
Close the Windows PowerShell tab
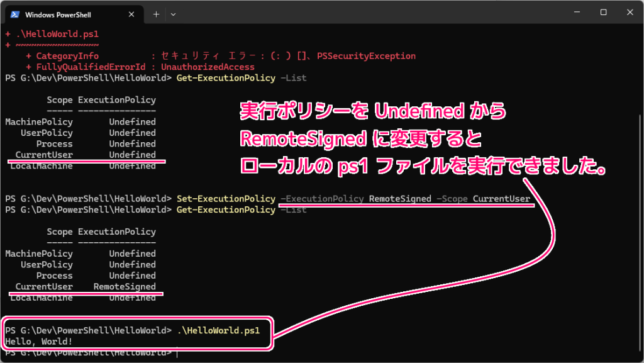pyautogui.click(x=131, y=14)
